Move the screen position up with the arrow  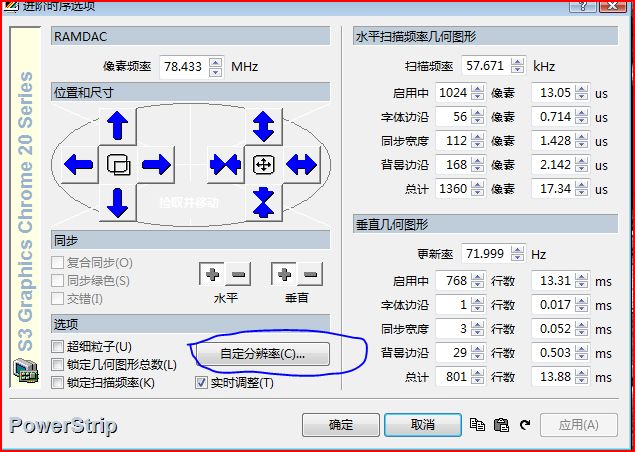(117, 126)
